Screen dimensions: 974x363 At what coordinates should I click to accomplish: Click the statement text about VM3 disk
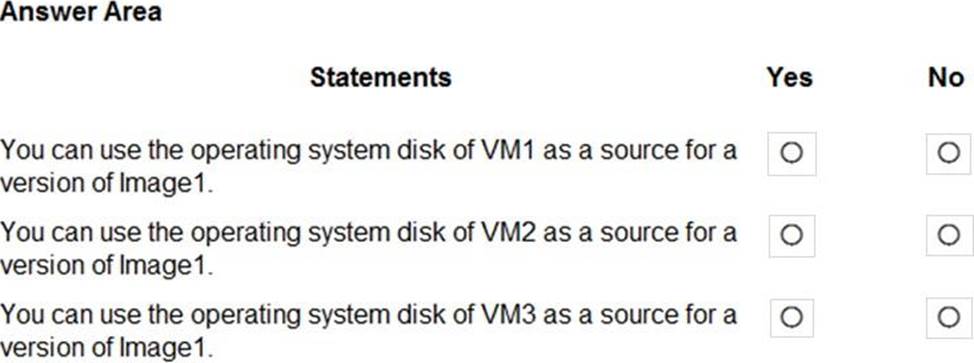pos(368,331)
